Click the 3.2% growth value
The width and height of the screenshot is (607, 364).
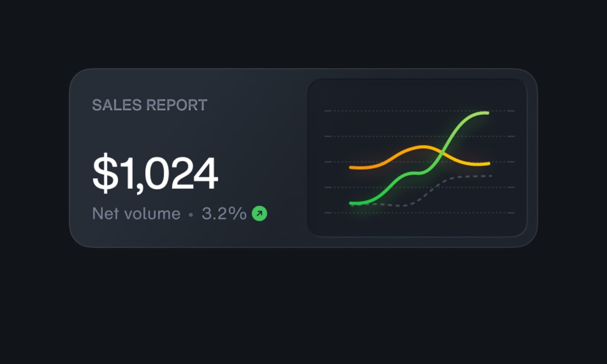(223, 213)
